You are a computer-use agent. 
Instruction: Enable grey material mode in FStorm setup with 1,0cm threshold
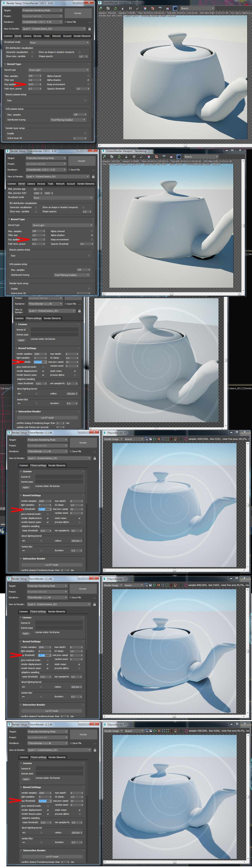48,514
